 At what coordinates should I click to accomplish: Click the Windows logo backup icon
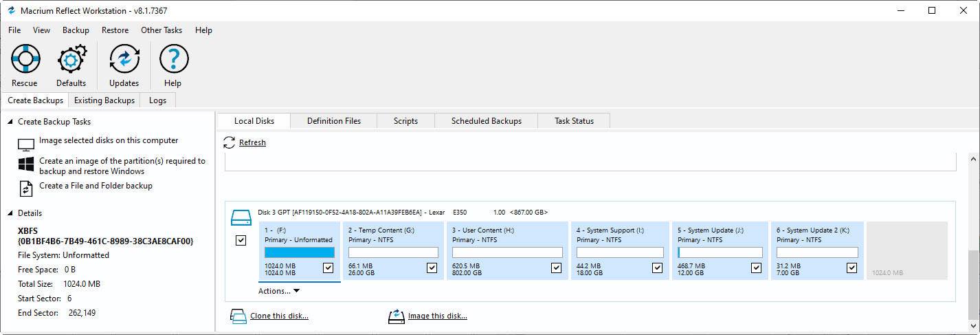pos(26,164)
